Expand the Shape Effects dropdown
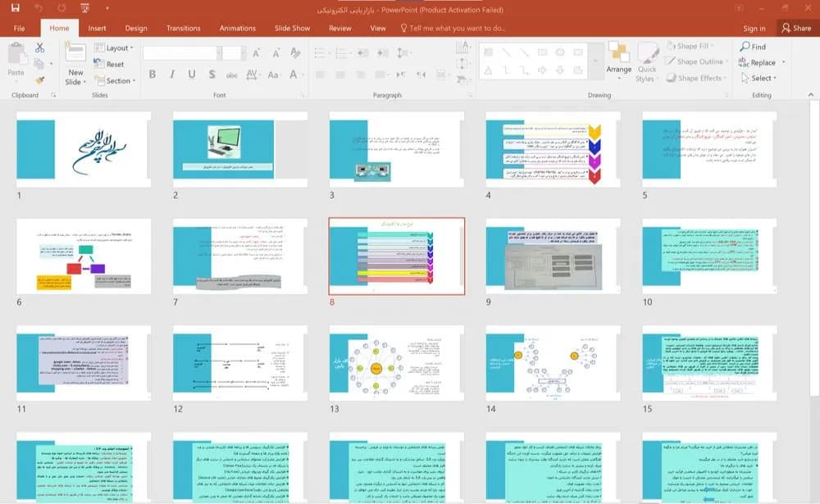Screen dimensions: 820x504 pos(696,78)
